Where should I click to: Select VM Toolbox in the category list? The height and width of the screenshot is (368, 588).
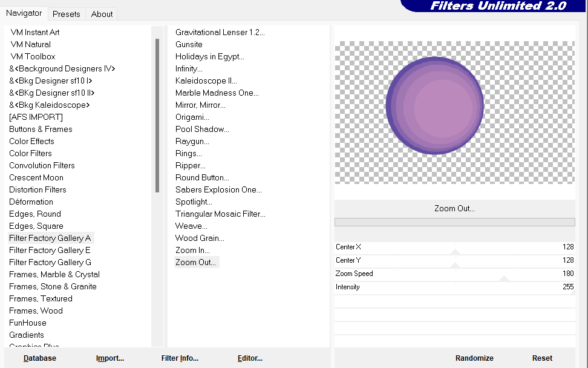(x=33, y=56)
